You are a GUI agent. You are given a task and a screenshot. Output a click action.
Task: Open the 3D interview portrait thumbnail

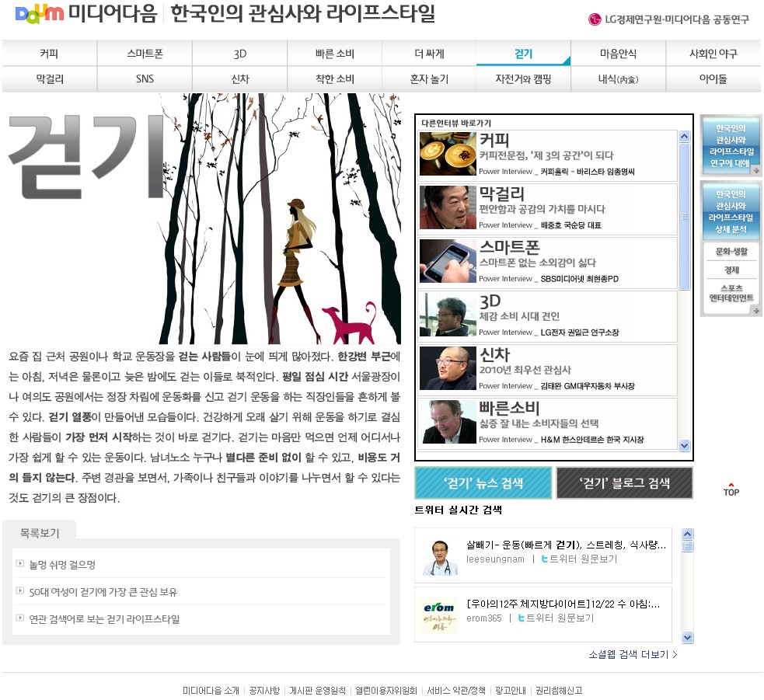tap(448, 315)
